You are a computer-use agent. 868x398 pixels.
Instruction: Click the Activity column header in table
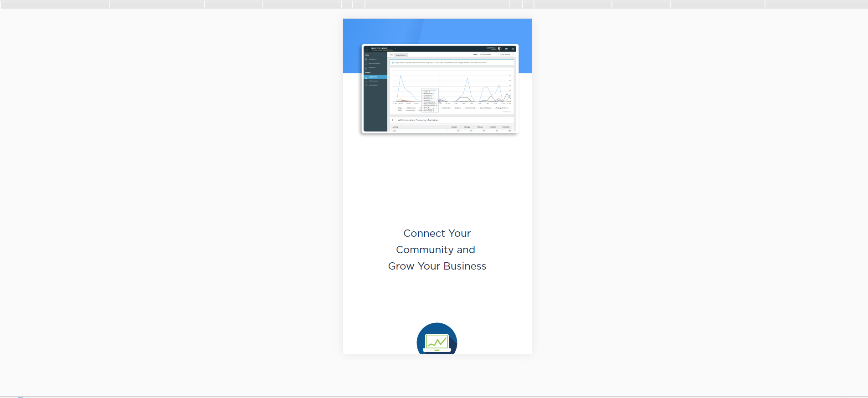[x=395, y=127]
